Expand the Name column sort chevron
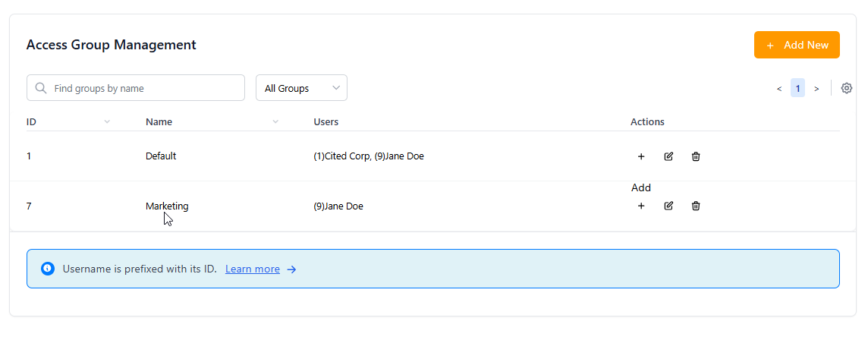 point(275,121)
